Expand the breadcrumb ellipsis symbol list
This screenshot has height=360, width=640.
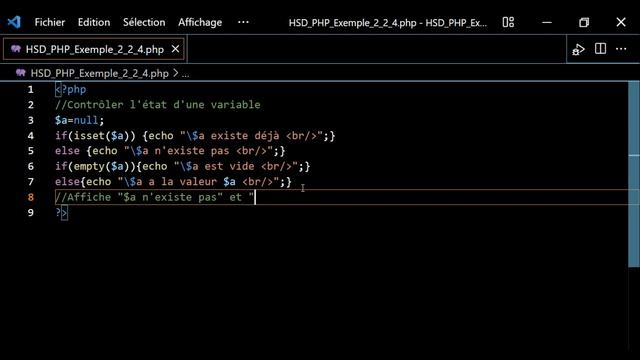click(x=185, y=74)
